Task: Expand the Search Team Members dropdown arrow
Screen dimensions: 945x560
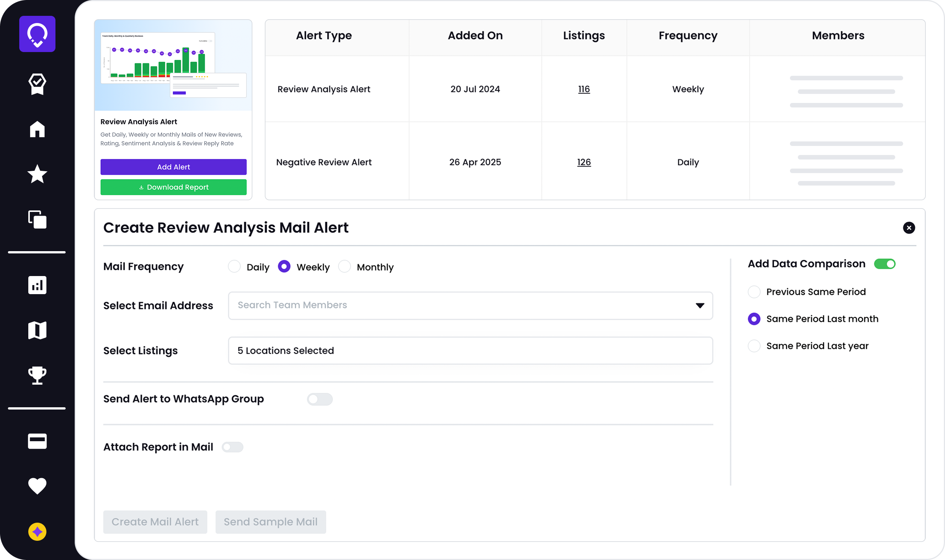Action: coord(700,305)
